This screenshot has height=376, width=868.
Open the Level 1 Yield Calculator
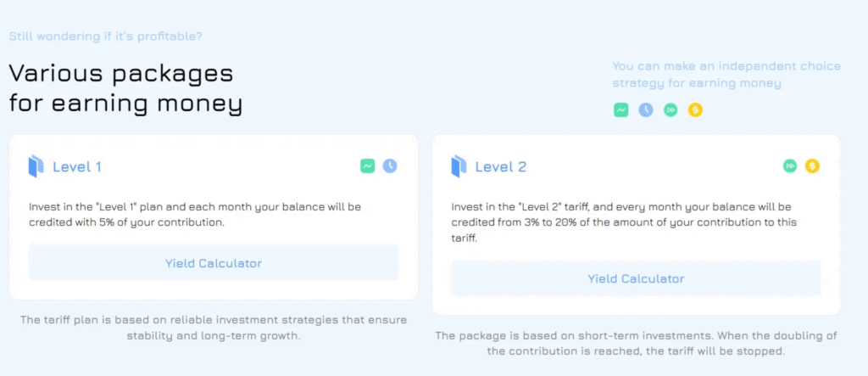click(x=214, y=263)
